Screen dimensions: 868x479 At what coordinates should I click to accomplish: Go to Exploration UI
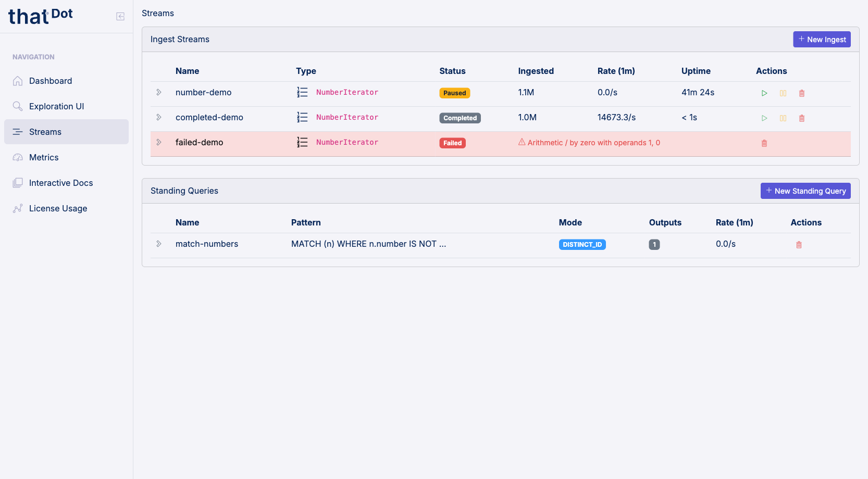coord(66,106)
